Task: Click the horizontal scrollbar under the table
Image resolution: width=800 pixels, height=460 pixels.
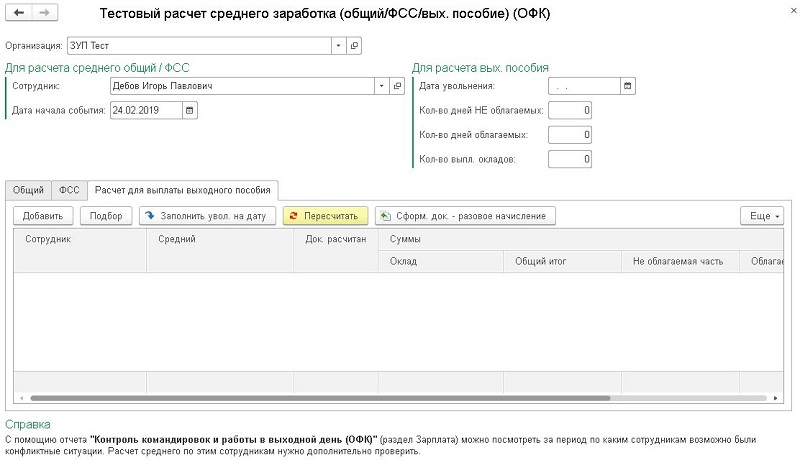Action: (x=300, y=398)
